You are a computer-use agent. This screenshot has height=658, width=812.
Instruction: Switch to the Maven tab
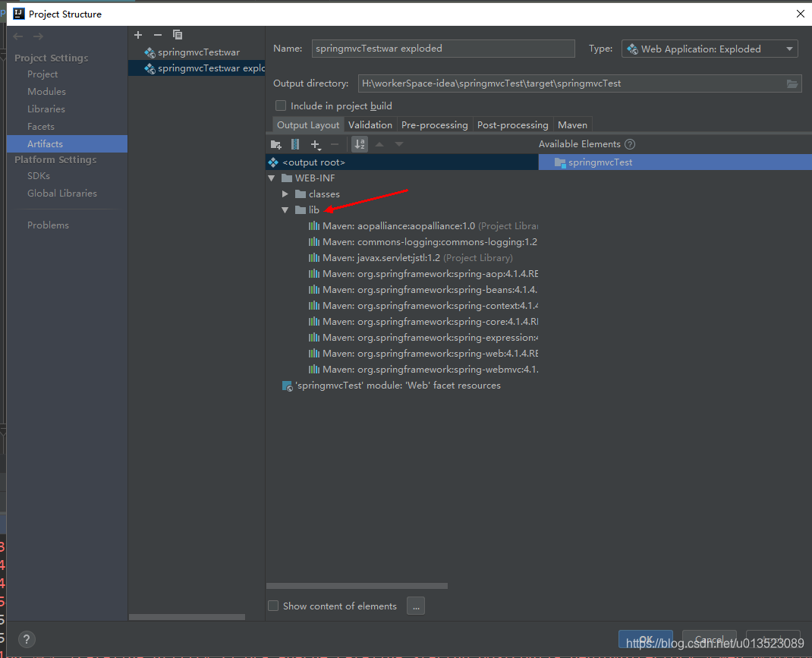click(572, 124)
